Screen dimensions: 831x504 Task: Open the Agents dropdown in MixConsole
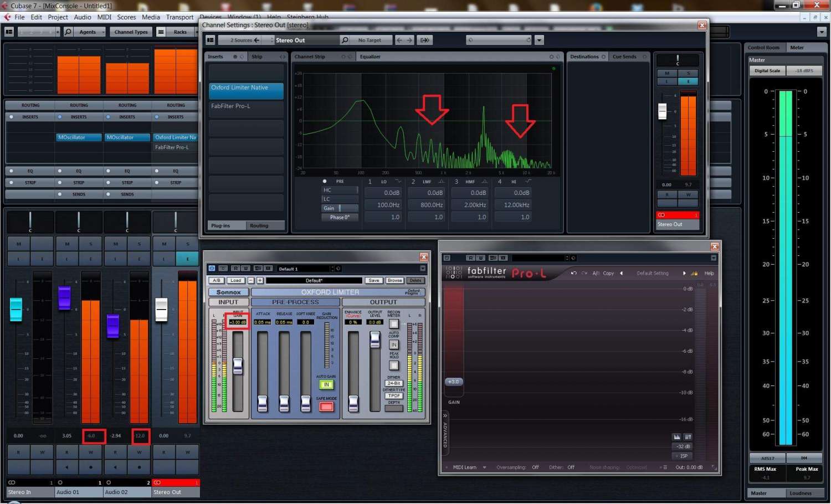(x=89, y=32)
